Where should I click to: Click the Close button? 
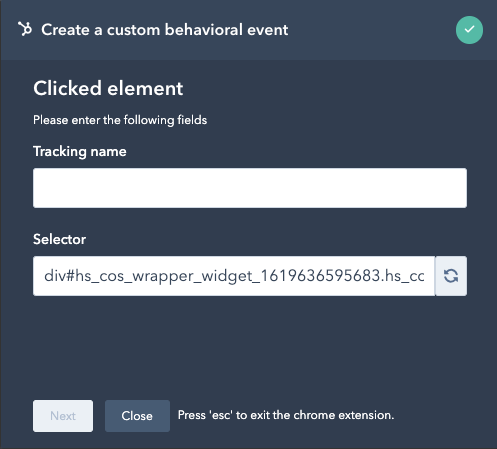tap(137, 416)
